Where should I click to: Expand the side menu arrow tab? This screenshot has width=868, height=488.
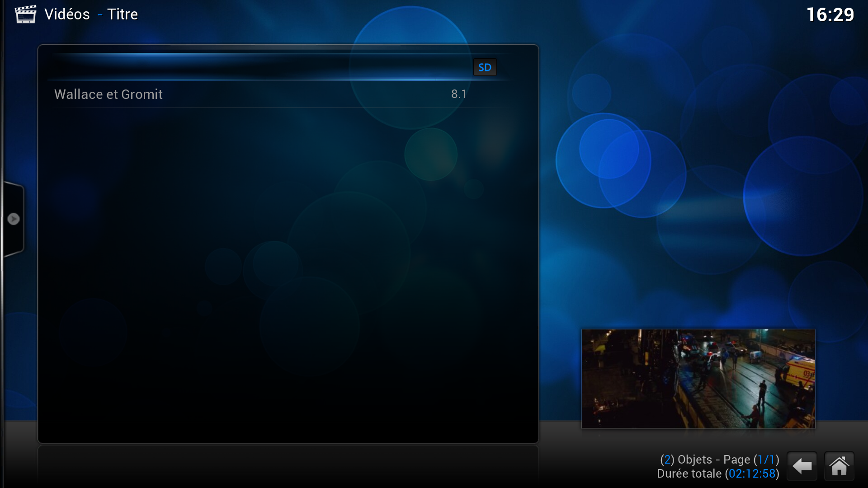coord(14,219)
